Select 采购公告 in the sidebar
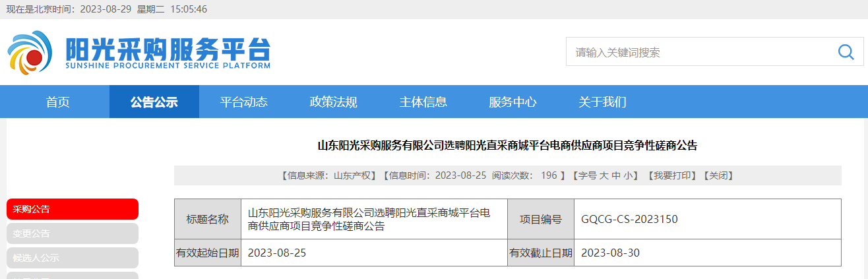This screenshot has height=279, width=868. (73, 209)
